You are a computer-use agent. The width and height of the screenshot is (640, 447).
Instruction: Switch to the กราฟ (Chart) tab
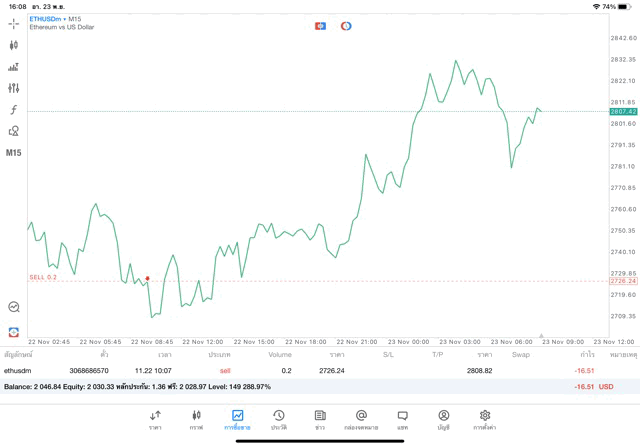pos(197,420)
